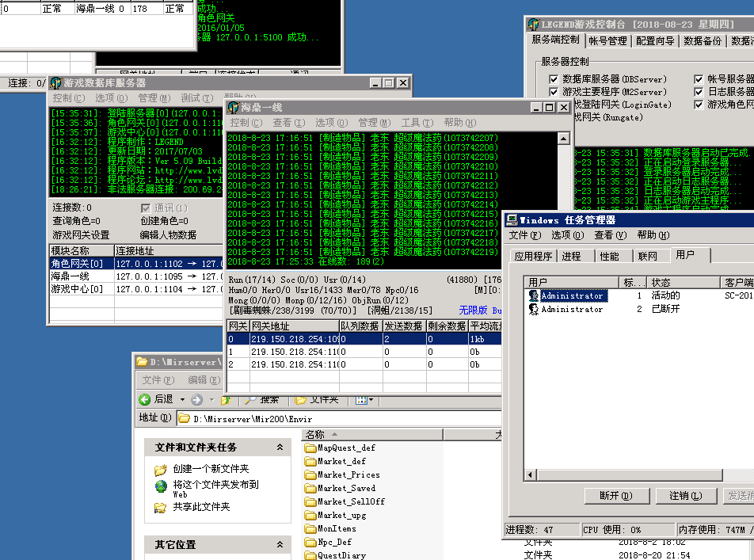
Task: Collapse the 其它位置 panel
Action: [x=280, y=545]
